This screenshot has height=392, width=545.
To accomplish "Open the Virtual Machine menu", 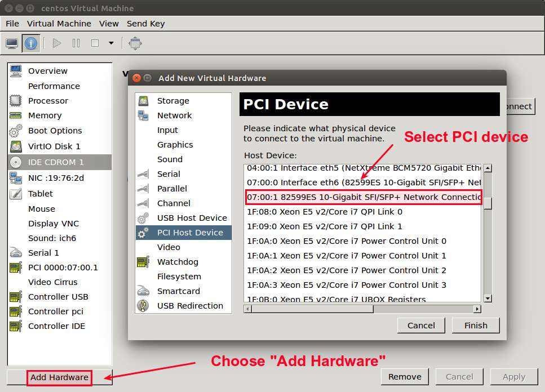I will [59, 24].
